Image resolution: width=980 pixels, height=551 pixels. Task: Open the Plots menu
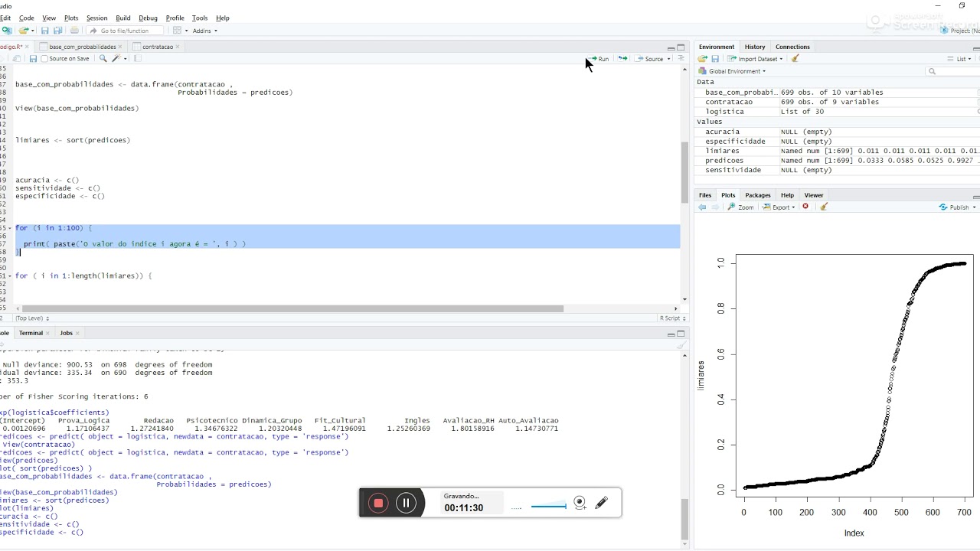click(x=71, y=18)
